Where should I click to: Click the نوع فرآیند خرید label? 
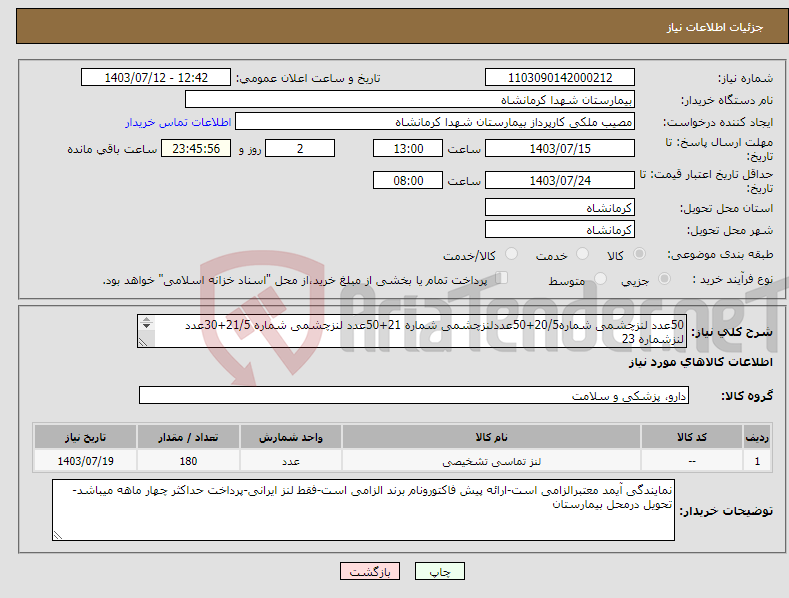pos(733,279)
